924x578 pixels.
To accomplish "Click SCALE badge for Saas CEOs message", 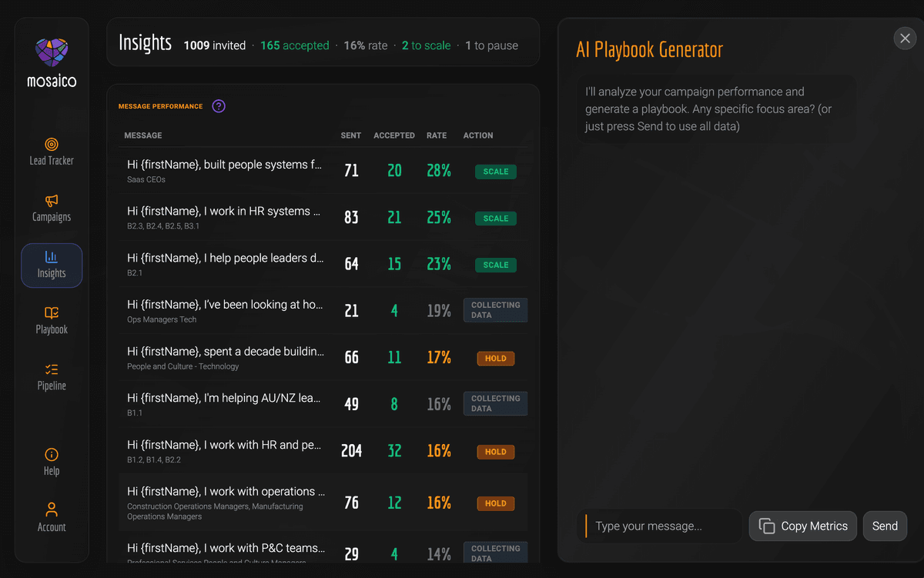I will coord(496,172).
